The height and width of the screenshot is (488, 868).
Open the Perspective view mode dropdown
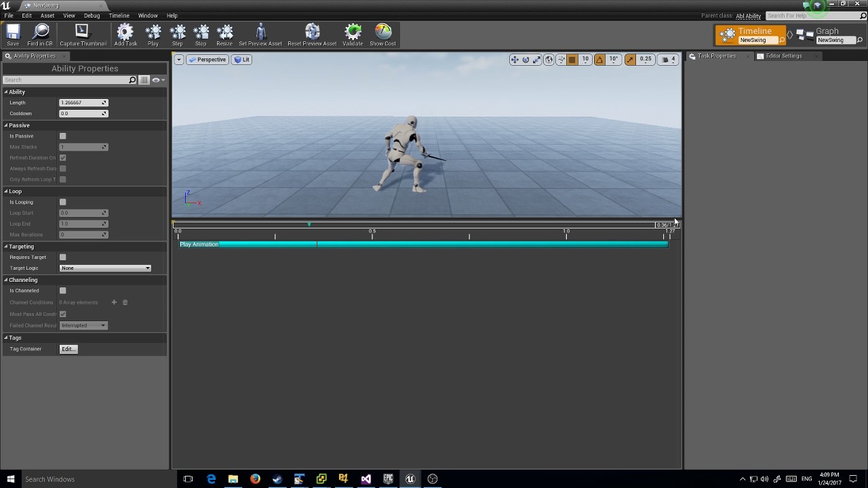(208, 60)
